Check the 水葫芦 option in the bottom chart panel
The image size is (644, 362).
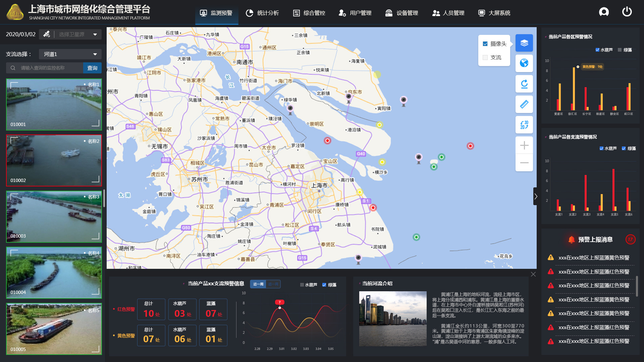(x=302, y=285)
